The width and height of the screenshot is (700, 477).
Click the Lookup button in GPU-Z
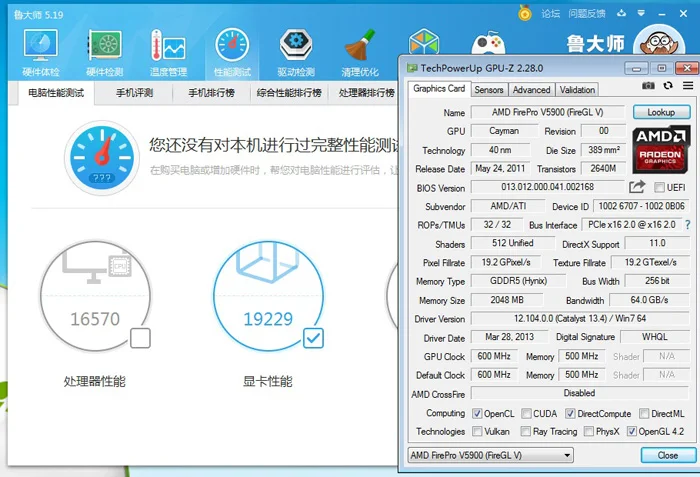(x=661, y=112)
